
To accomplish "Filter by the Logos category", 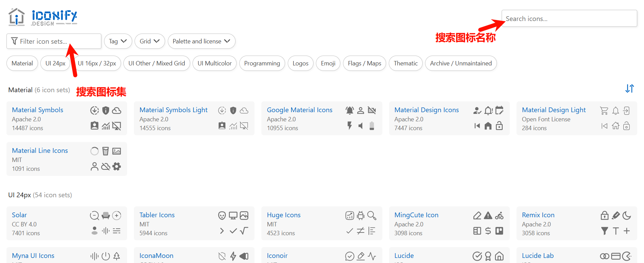I will coord(301,63).
